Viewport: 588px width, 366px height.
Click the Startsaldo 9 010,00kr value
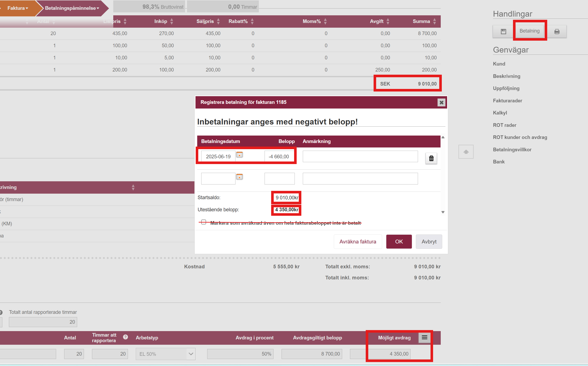287,197
